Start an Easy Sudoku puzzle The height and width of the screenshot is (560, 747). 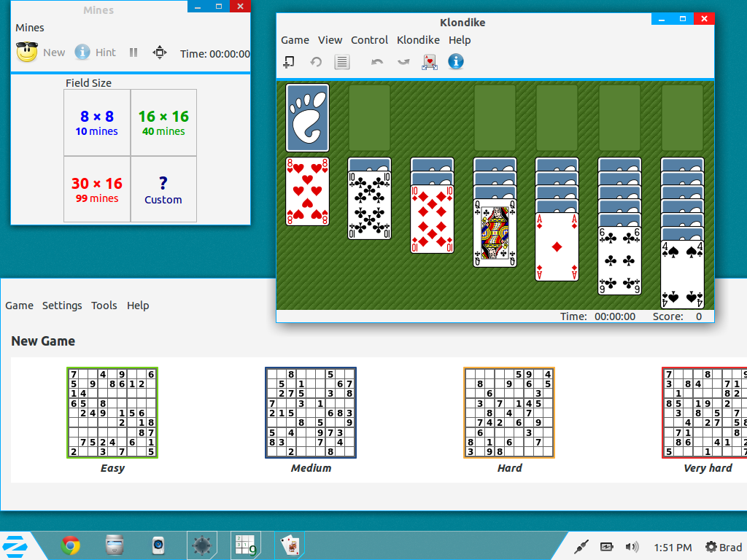coord(112,413)
